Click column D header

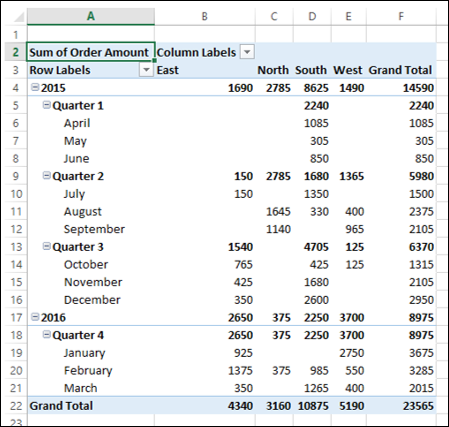click(x=312, y=16)
